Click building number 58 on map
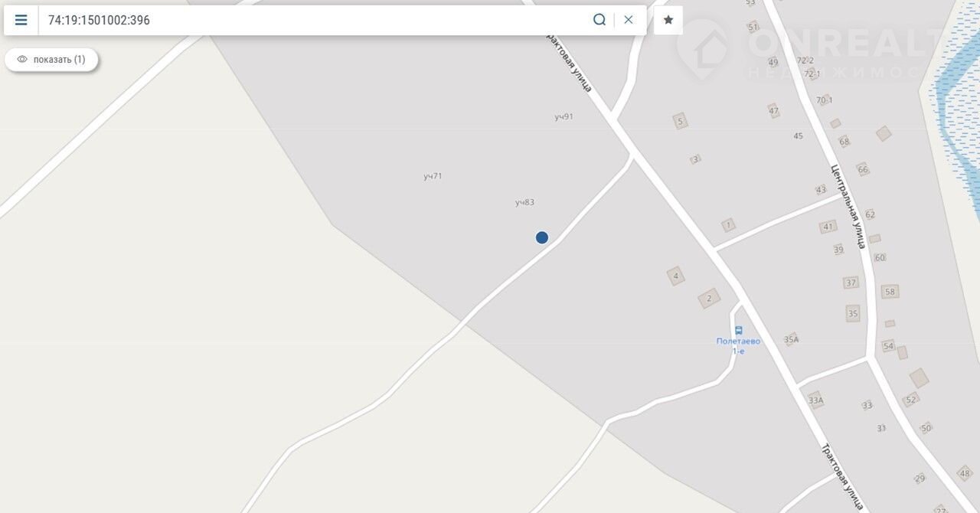Viewport: 980px width, 513px height. click(x=889, y=292)
